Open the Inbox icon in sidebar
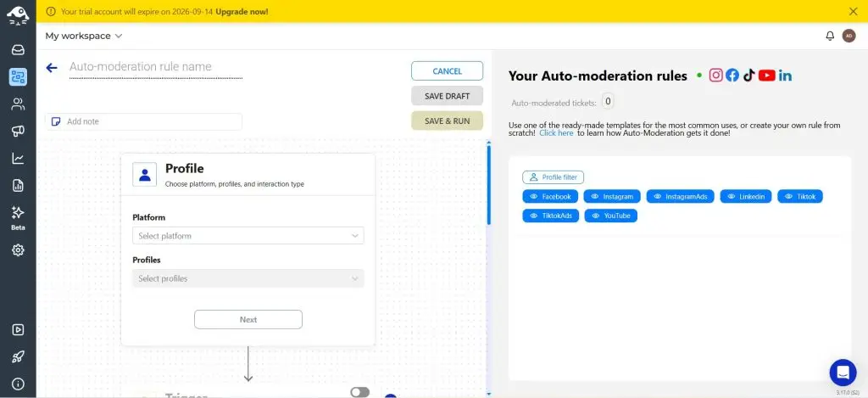The width and height of the screenshot is (868, 398). coord(18,50)
